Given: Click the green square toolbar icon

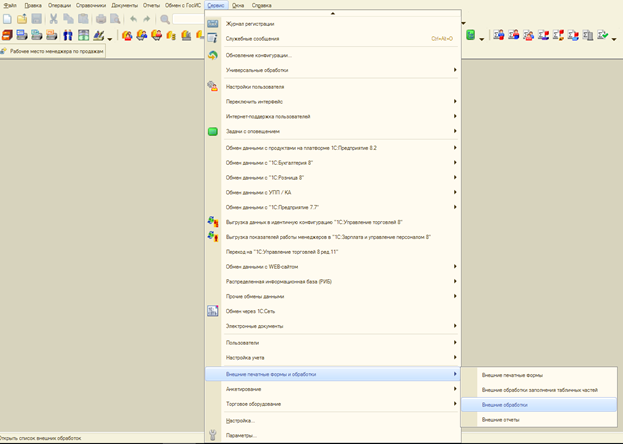Looking at the screenshot, I should [x=470, y=35].
